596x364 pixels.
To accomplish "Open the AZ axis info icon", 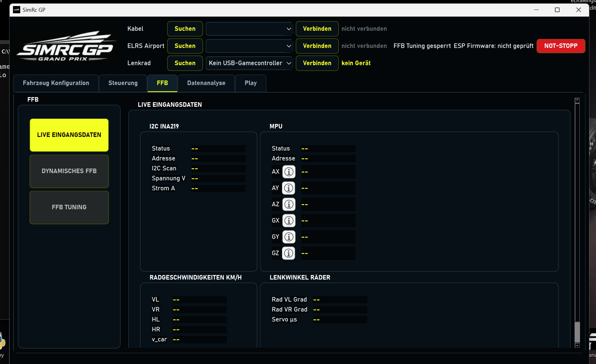I will point(289,204).
